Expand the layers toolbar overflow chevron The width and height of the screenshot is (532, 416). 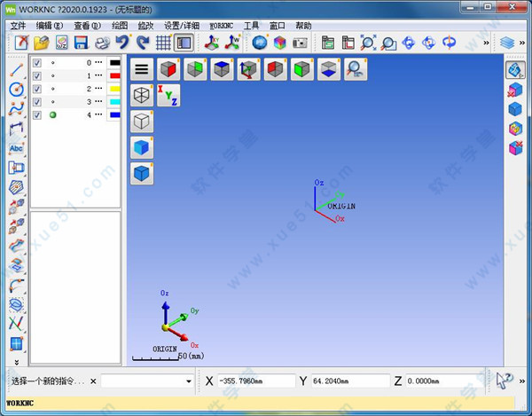522,43
